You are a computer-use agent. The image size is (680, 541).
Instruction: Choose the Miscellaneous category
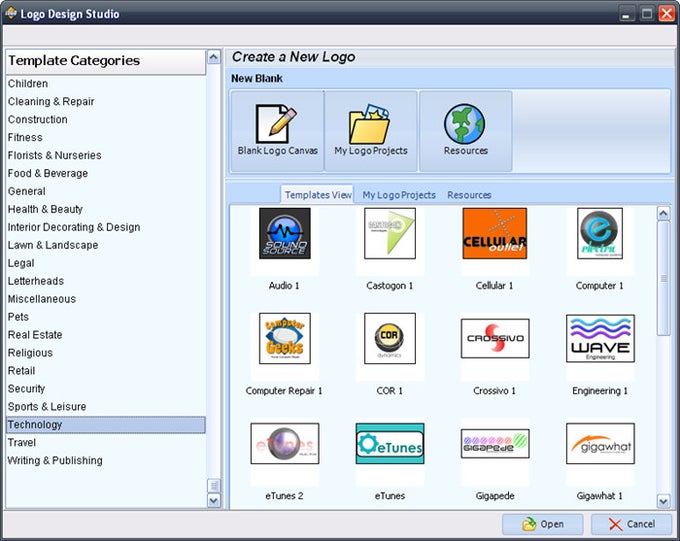(x=105, y=299)
